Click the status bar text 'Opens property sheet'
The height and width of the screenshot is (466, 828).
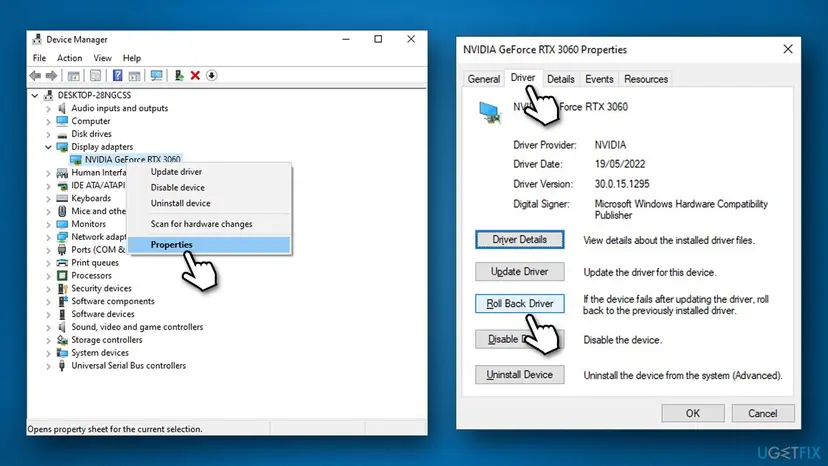[x=115, y=429]
